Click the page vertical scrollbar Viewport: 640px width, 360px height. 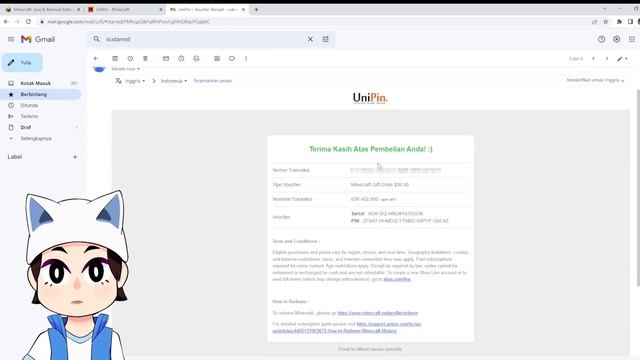638,188
